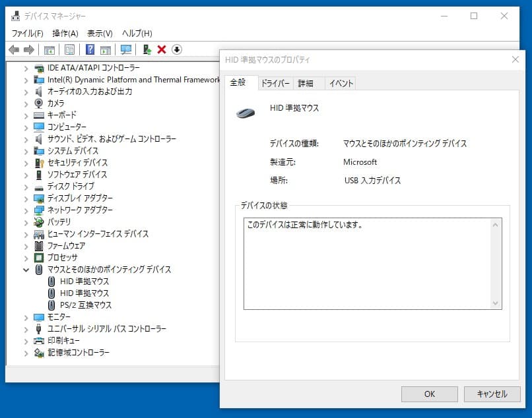Image resolution: width=532 pixels, height=418 pixels.
Task: Click the green arrow update driver icon
Action: click(147, 49)
